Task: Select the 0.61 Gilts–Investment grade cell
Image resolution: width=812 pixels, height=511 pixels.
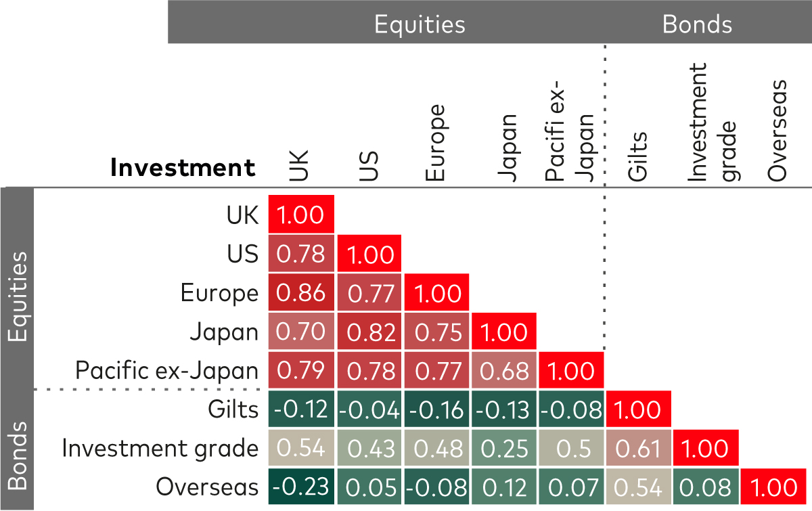Action: tap(639, 448)
